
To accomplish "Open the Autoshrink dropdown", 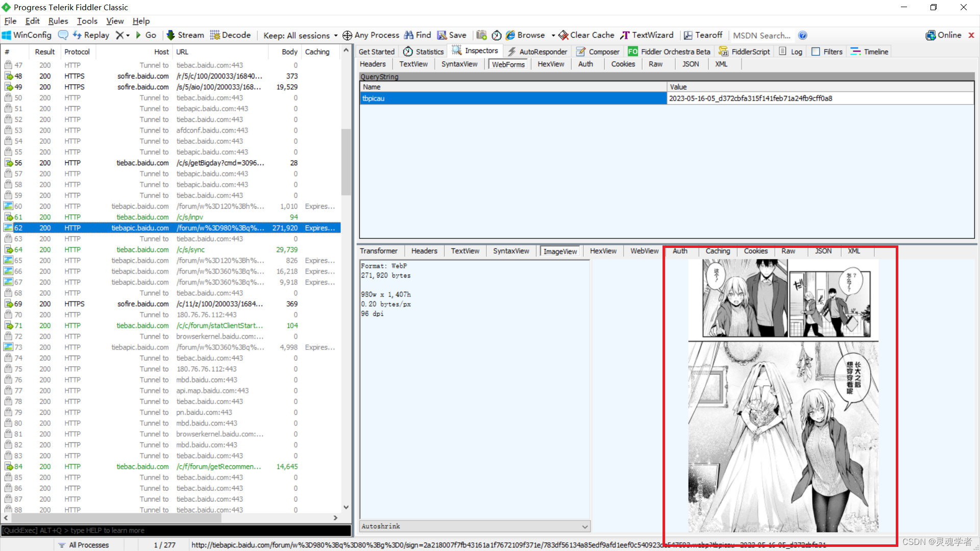I will point(585,527).
